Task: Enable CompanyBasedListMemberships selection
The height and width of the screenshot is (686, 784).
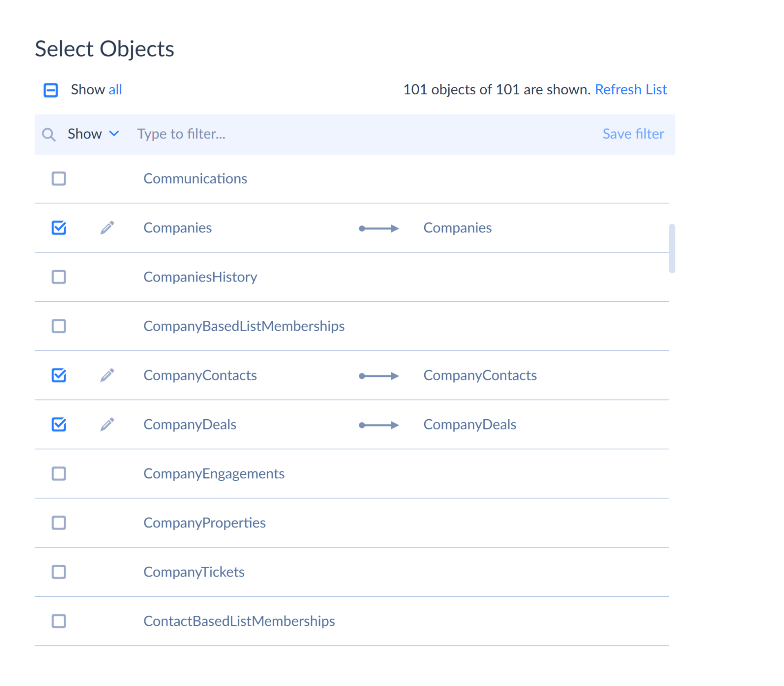Action: (59, 326)
